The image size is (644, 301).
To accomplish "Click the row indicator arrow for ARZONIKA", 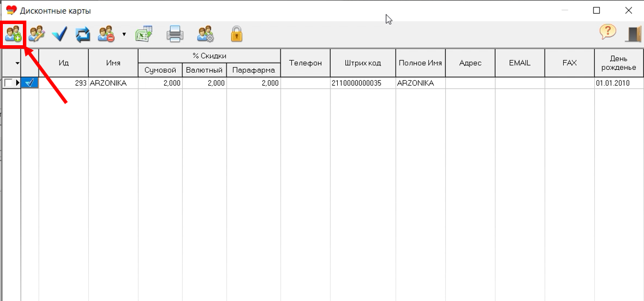I will tap(18, 83).
